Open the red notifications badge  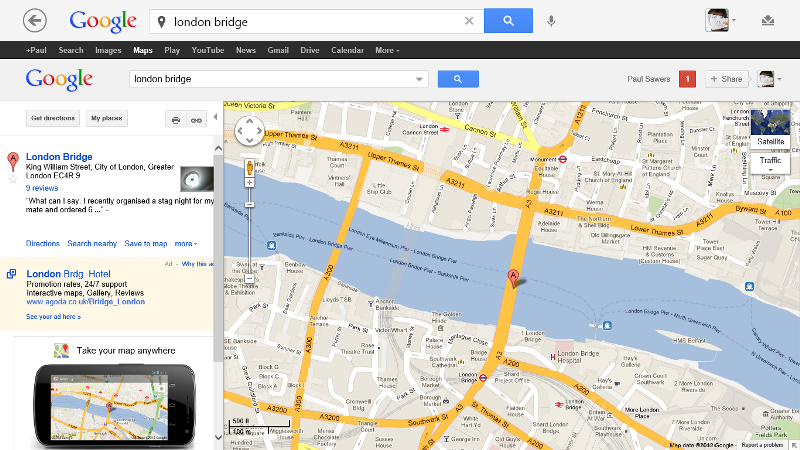pyautogui.click(x=687, y=79)
